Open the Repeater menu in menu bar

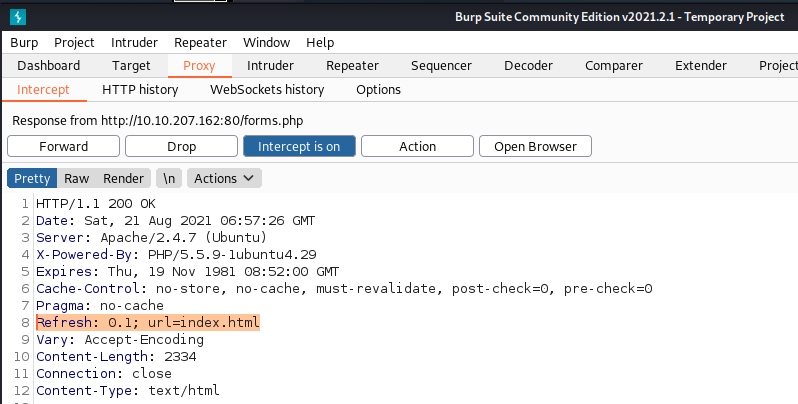point(200,43)
